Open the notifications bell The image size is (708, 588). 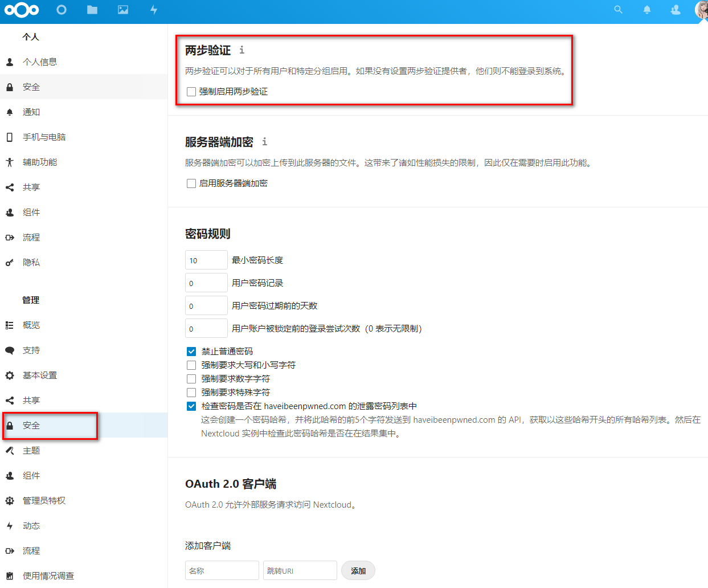[647, 10]
